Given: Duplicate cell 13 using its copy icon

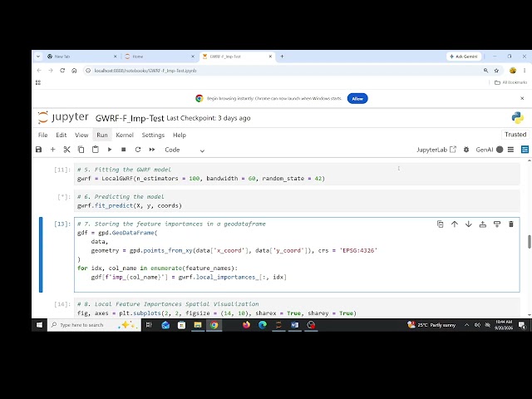Looking at the screenshot, I should pos(441,224).
